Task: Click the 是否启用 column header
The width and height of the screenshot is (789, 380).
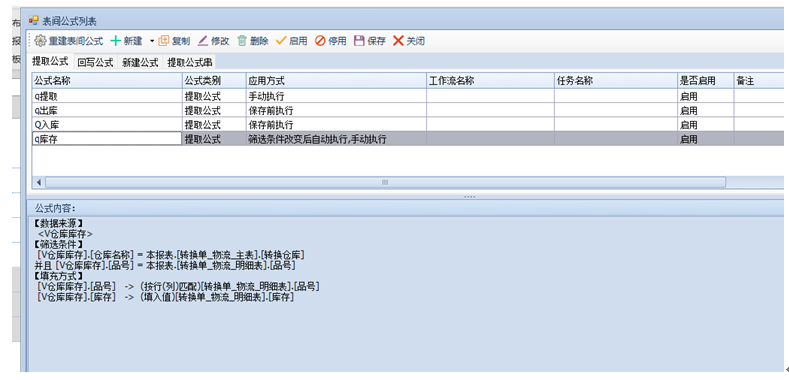Action: (705, 81)
